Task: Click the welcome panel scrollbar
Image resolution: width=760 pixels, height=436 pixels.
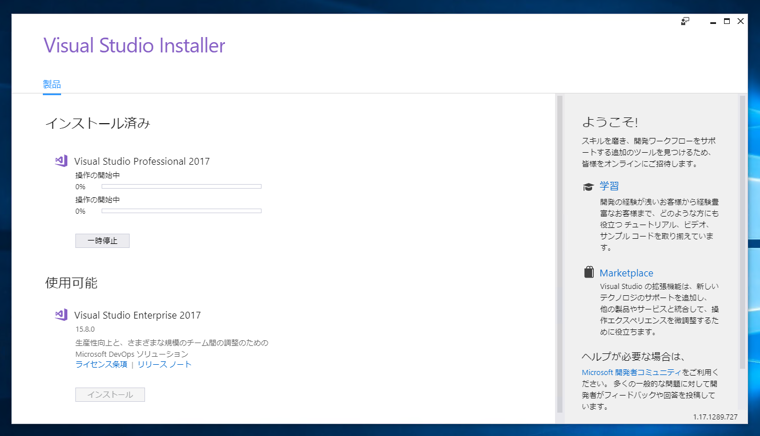Action: tap(742, 233)
